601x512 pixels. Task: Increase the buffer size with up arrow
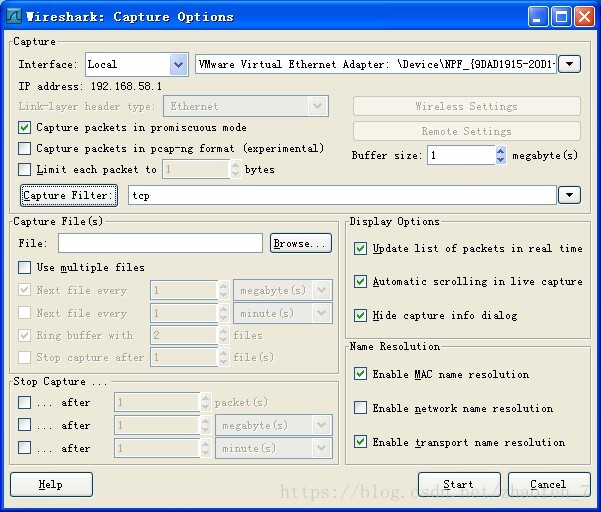pos(501,151)
